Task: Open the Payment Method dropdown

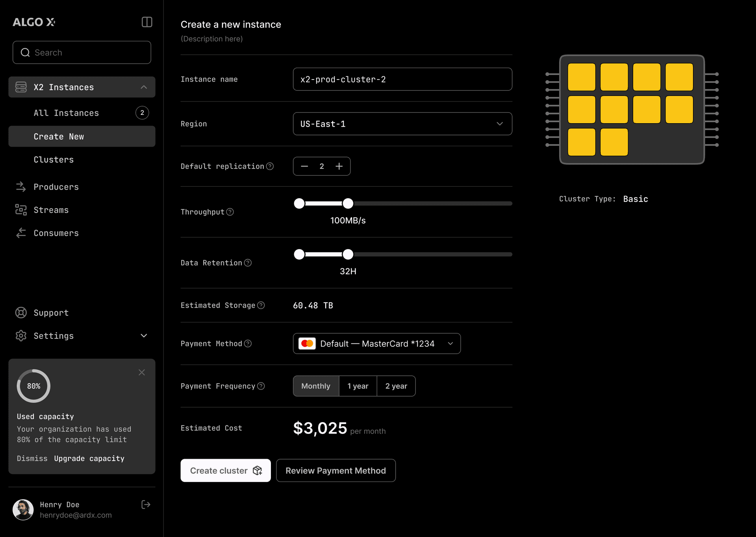Action: (376, 343)
